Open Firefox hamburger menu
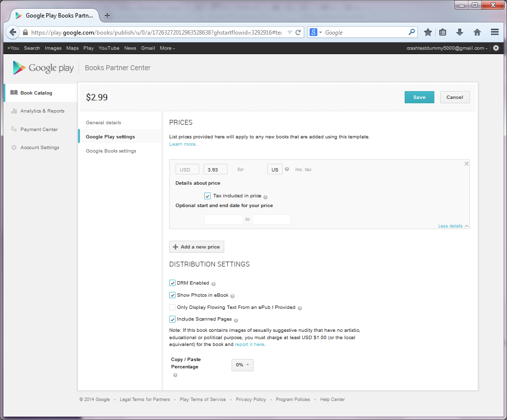 click(x=494, y=32)
